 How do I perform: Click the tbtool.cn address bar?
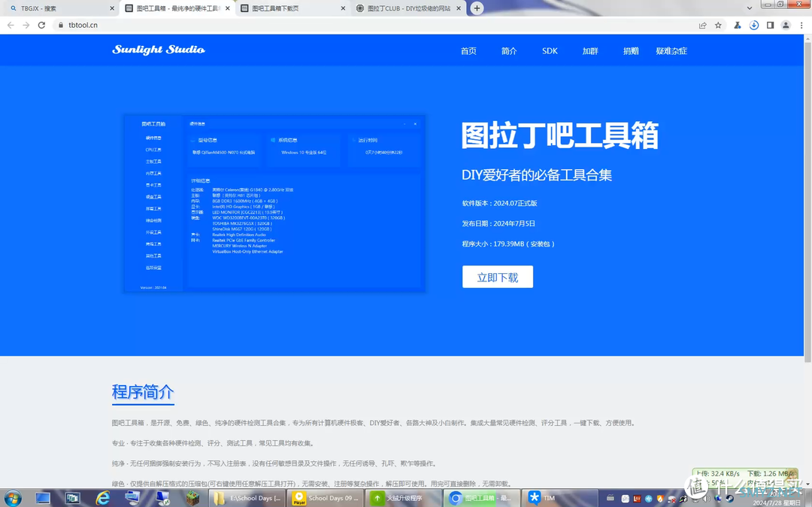[373, 25]
